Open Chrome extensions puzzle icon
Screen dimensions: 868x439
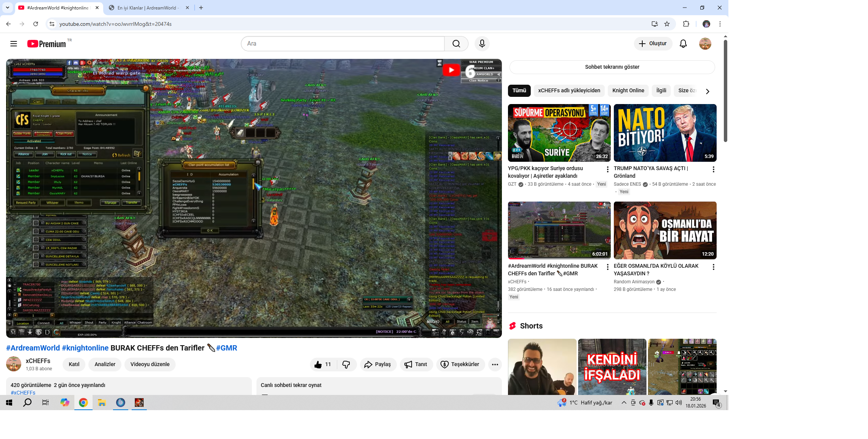coord(686,24)
